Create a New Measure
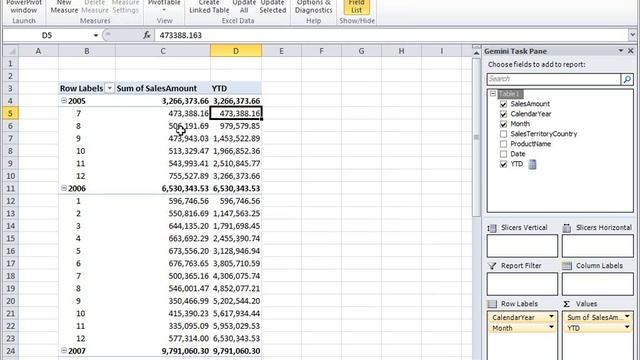Image resolution: width=640 pixels, height=360 pixels. pos(64,7)
